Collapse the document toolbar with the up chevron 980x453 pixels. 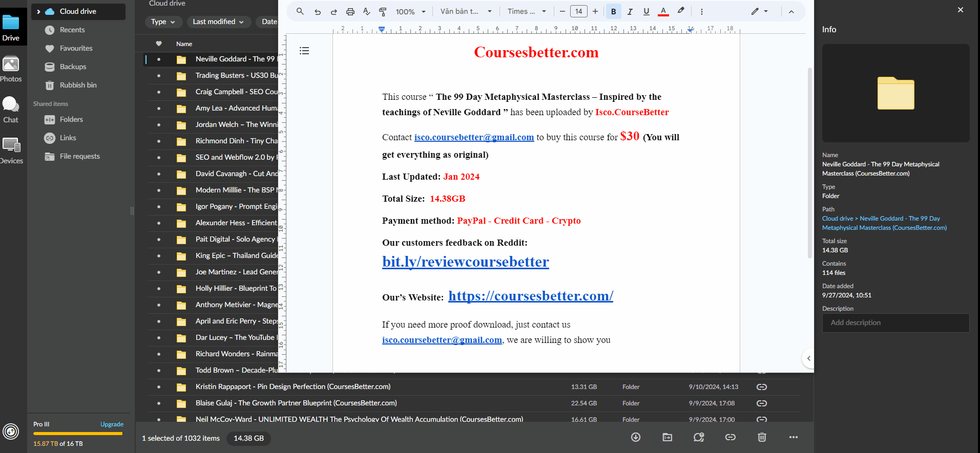791,12
